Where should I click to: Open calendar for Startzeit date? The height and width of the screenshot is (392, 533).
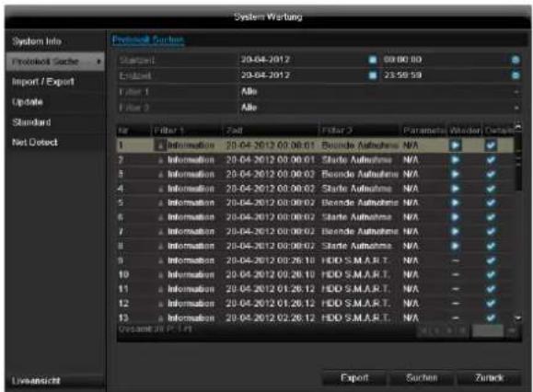tap(373, 60)
